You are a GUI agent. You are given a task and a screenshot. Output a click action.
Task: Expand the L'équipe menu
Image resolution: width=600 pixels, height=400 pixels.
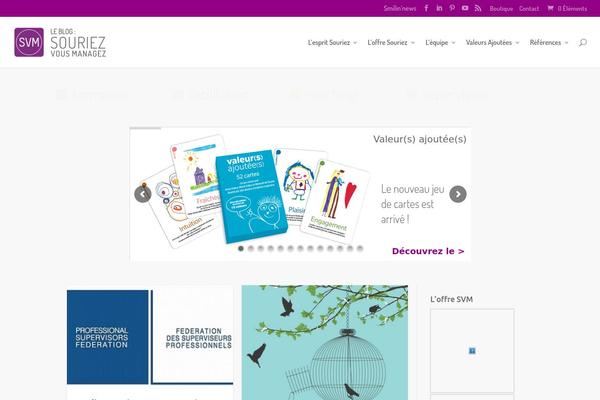click(x=440, y=42)
